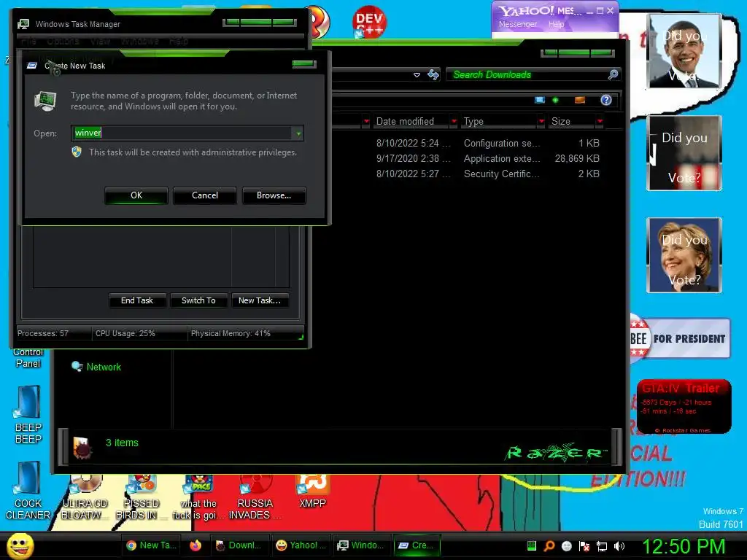Viewport: 747px width, 560px height.
Task: Click the details pane icon in Explorer
Action: tap(82, 448)
